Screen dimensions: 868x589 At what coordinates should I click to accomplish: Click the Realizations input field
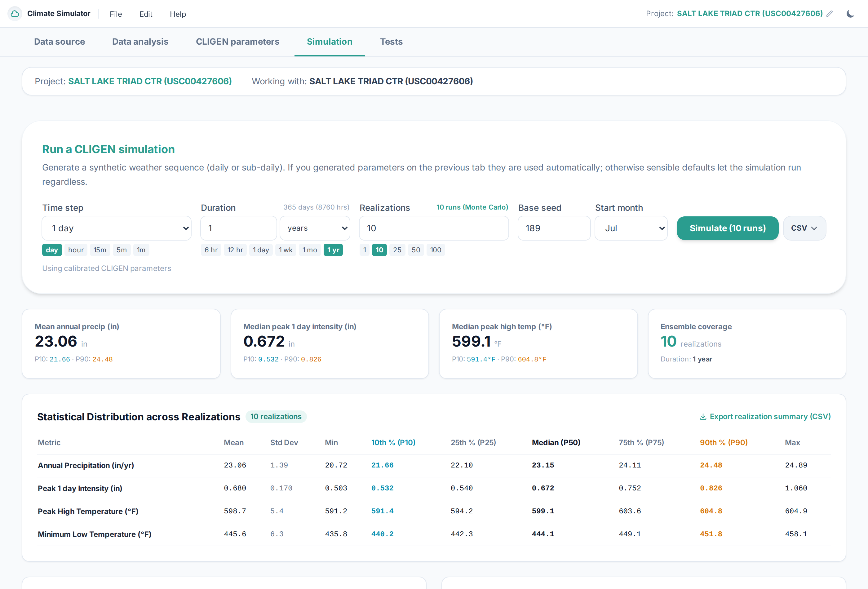434,228
